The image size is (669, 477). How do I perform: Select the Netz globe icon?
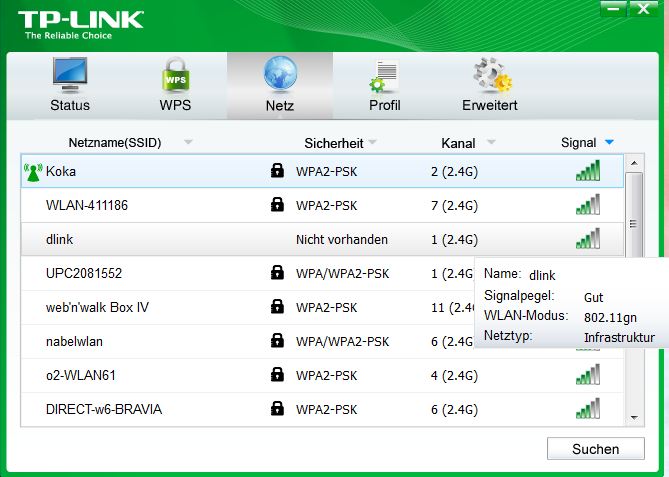coord(280,74)
